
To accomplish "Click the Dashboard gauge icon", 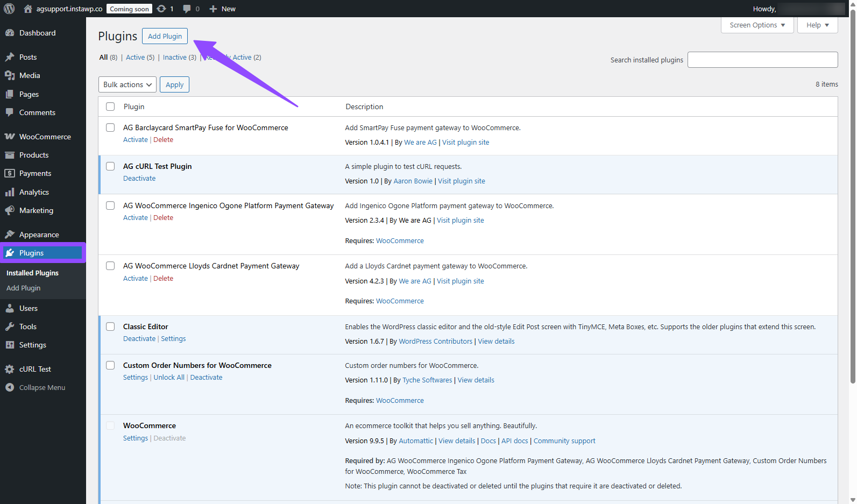I will [10, 33].
